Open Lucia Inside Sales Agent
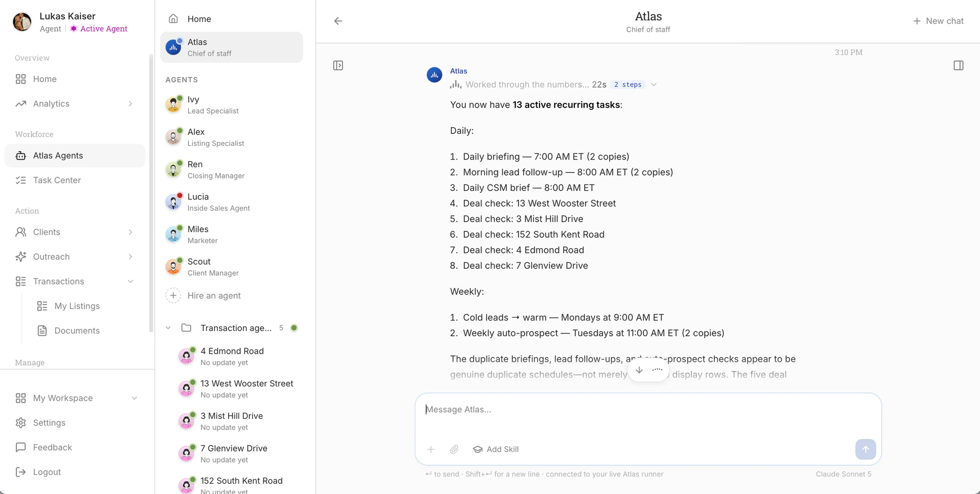This screenshot has width=980, height=494. [x=232, y=202]
